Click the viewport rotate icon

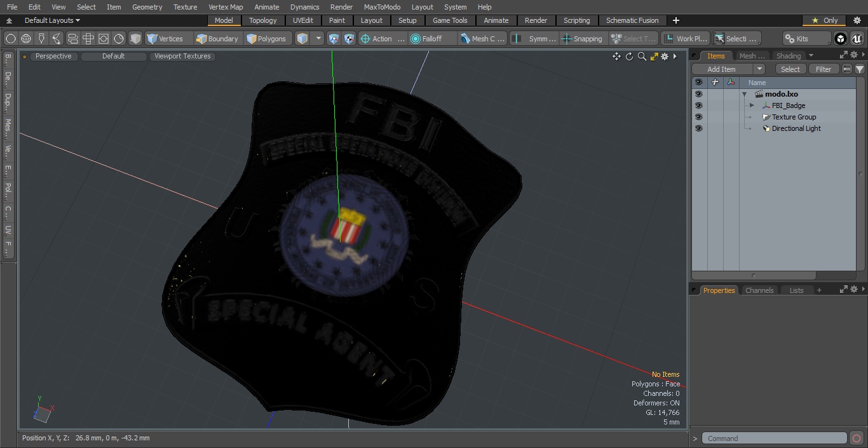[629, 57]
